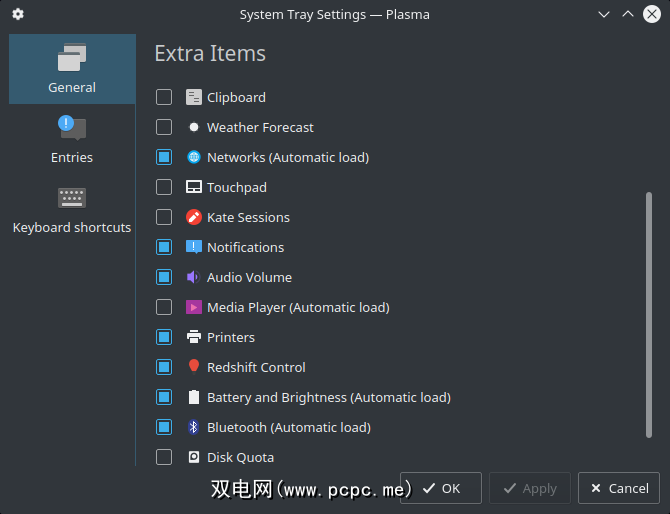Click the Bluetooth icon
The image size is (670, 514).
[x=194, y=427]
